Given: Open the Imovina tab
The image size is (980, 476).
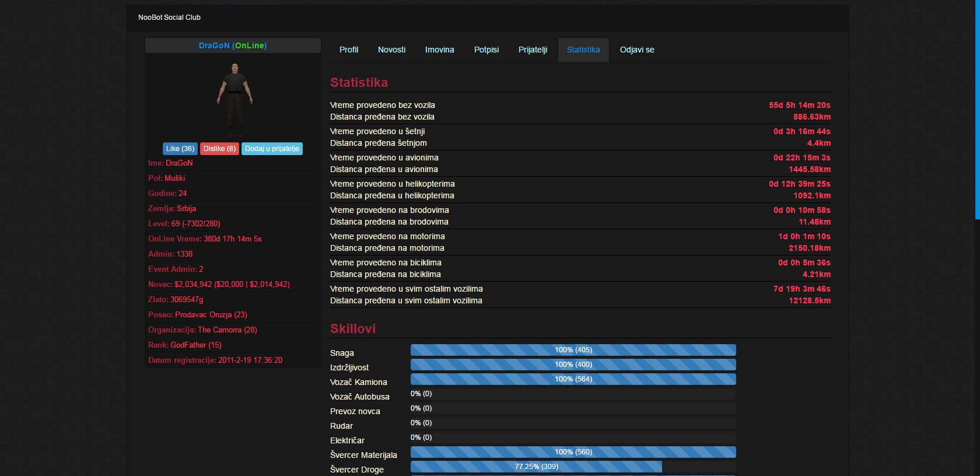Looking at the screenshot, I should coord(439,50).
